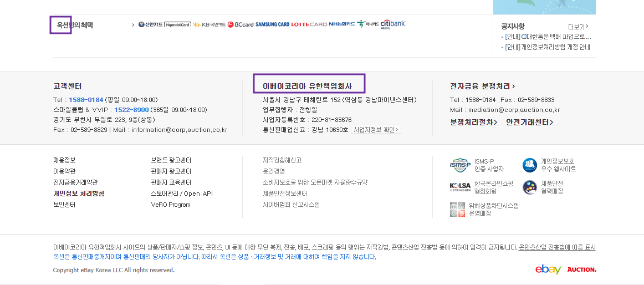
Task: Expand 분쟁처리절차 arrow link
Action: coord(474,122)
